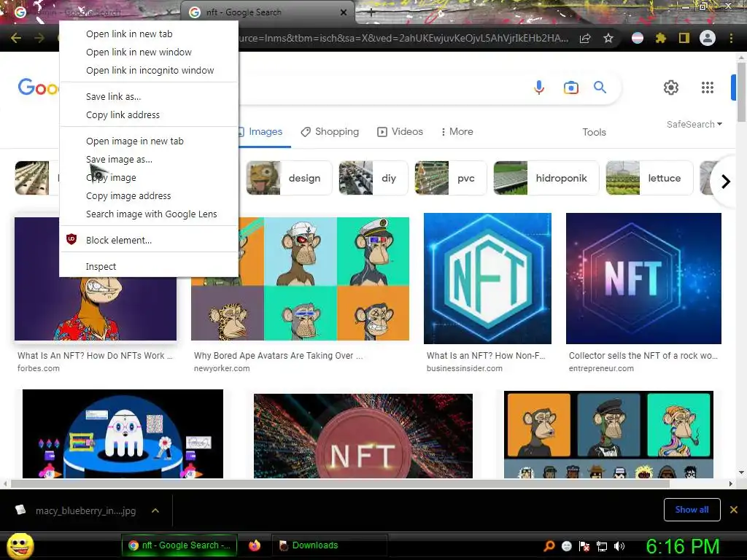Open Chrome's three-dot menu
The image size is (747, 560).
(731, 38)
